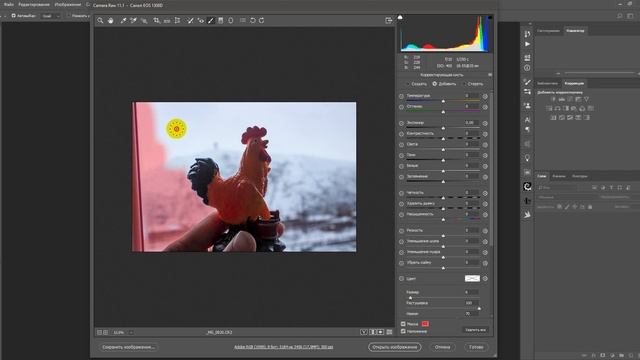Open the adjustment brush panel menu icon
Viewport: 640px width, 360px height.
click(490, 75)
